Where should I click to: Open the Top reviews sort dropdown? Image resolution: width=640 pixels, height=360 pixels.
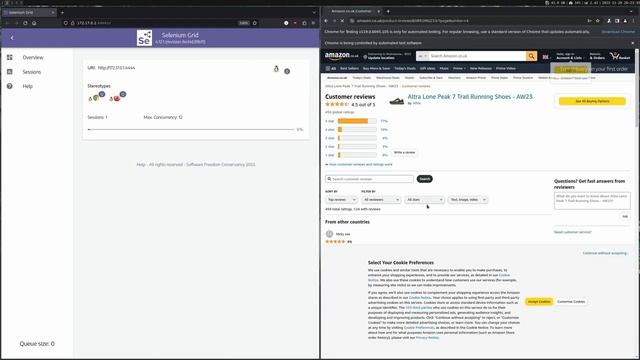click(341, 200)
